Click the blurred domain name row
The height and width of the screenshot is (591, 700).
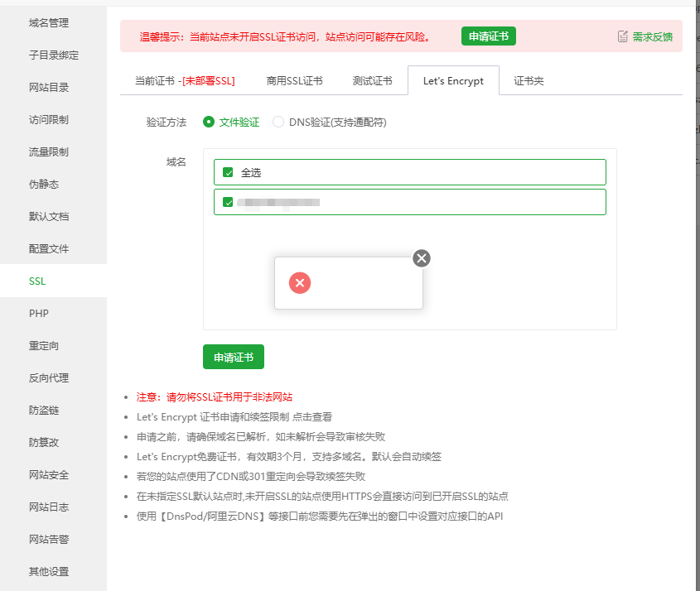point(410,202)
